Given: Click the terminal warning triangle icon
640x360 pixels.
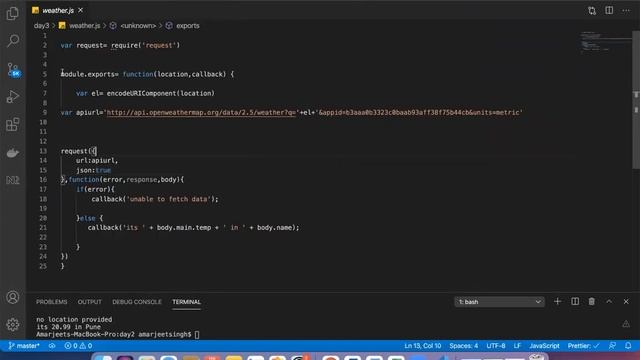Looking at the screenshot, I should [x=626, y=324].
